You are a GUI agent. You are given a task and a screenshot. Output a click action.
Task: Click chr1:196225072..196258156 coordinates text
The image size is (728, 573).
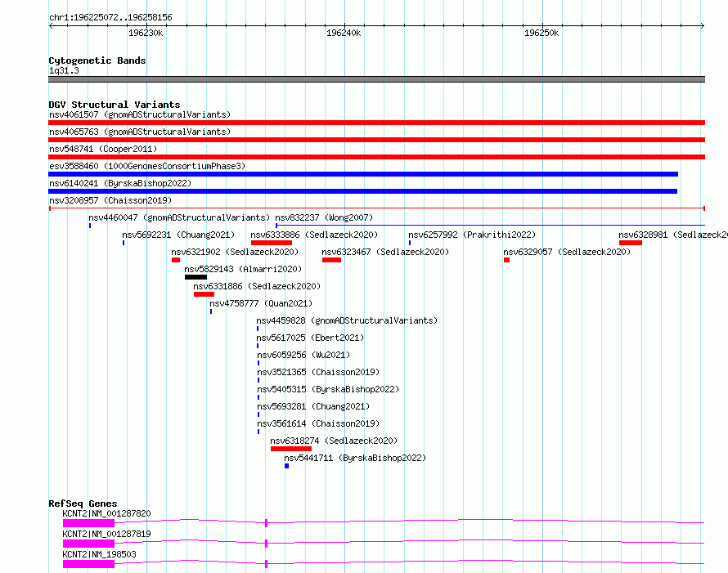[110, 17]
